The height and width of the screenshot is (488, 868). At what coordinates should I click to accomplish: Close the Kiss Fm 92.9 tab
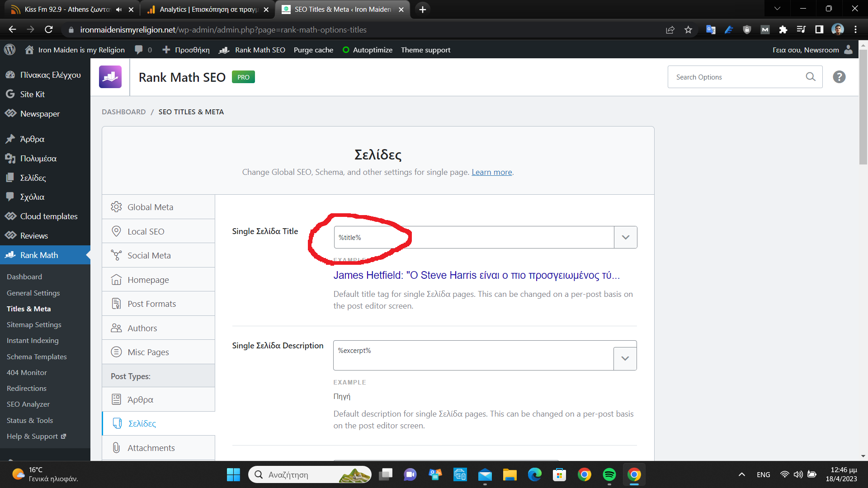tap(131, 9)
